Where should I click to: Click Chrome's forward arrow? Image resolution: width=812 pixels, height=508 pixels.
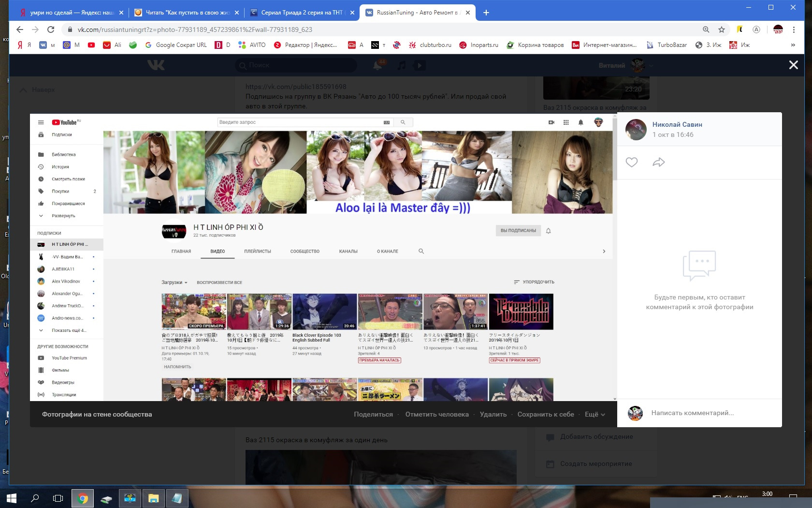point(35,30)
